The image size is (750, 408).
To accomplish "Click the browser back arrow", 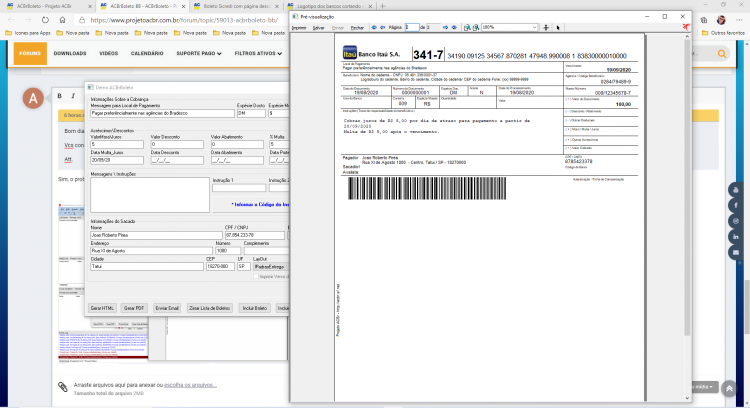I will tap(11, 20).
